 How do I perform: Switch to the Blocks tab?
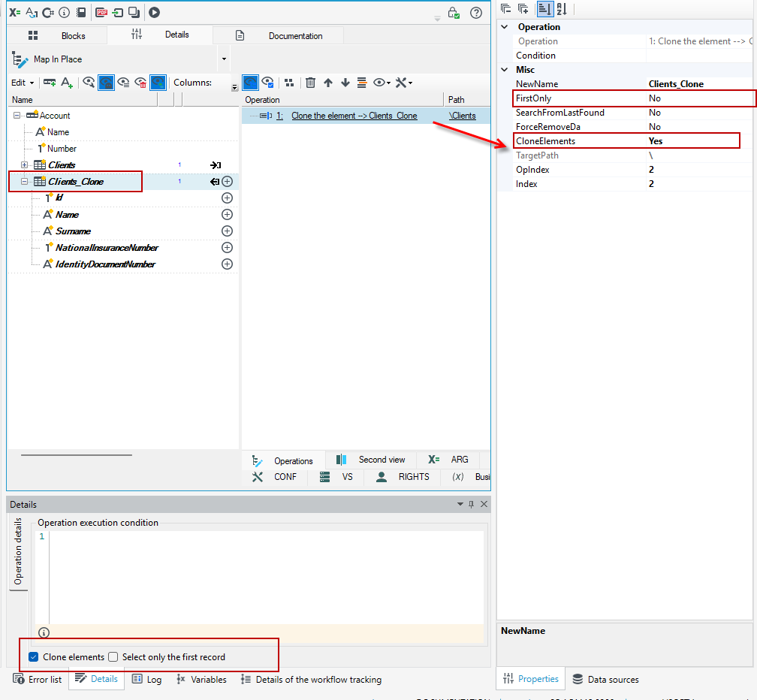point(57,36)
